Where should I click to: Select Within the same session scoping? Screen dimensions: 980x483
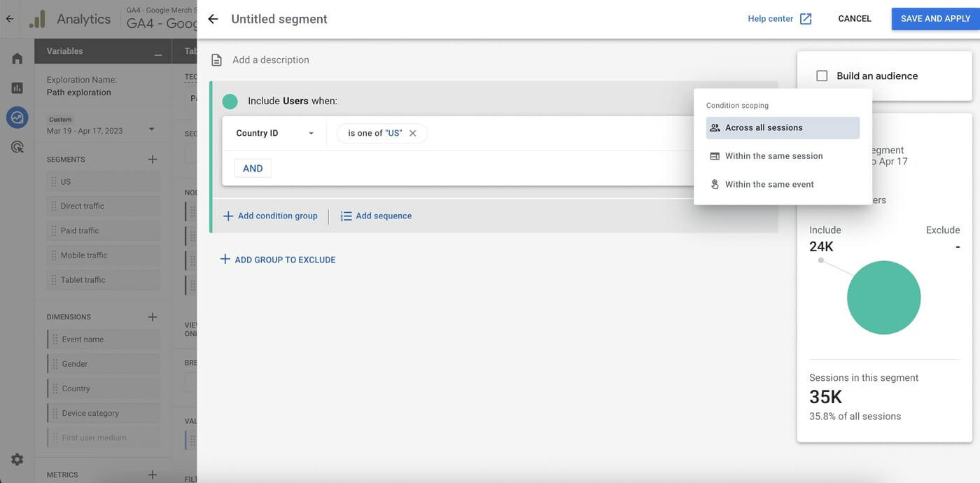point(773,155)
